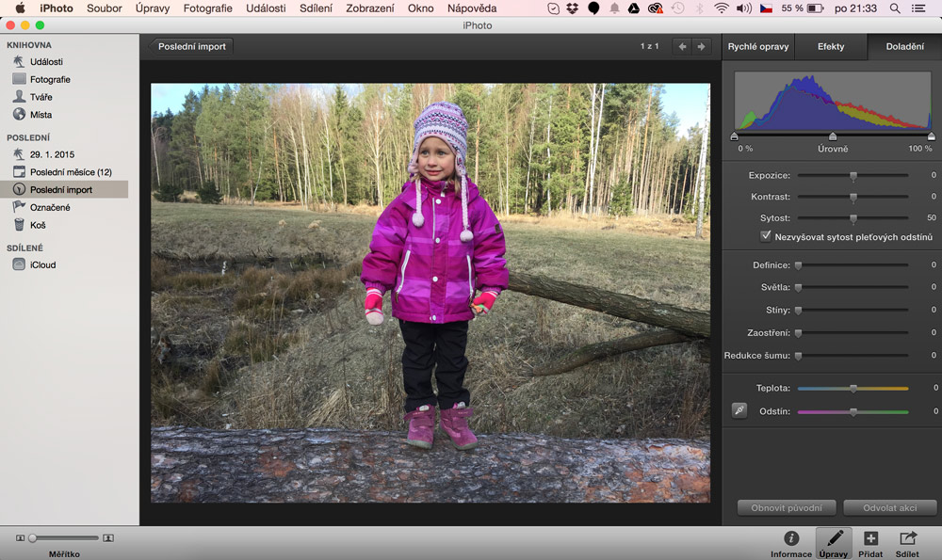Open Tváře in the library sidebar
This screenshot has height=560, width=942.
(x=41, y=97)
